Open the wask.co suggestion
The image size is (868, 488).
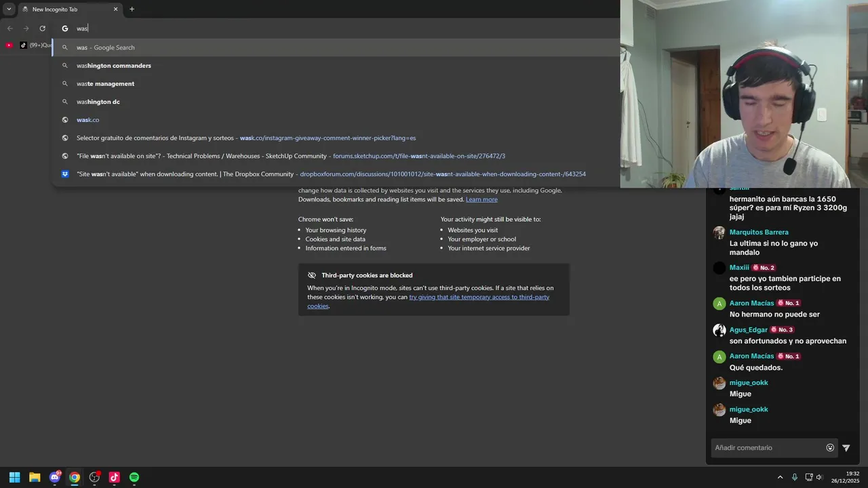(336, 120)
